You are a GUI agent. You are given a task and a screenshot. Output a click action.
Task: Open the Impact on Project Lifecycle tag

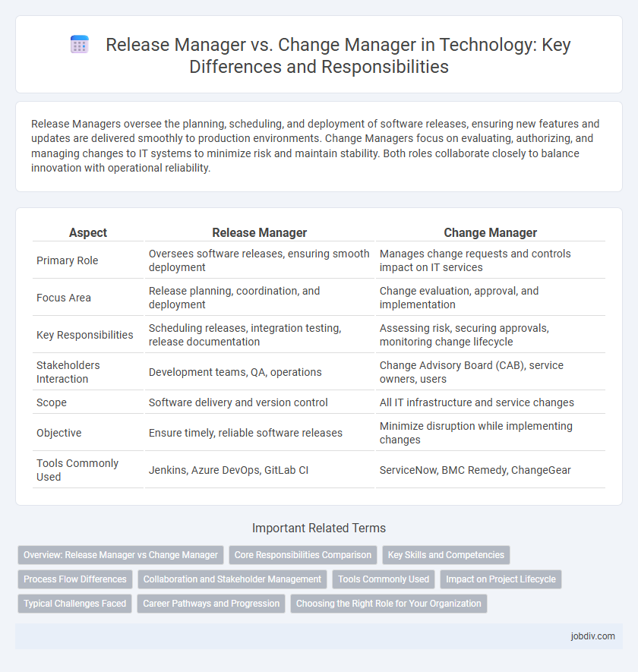(501, 579)
